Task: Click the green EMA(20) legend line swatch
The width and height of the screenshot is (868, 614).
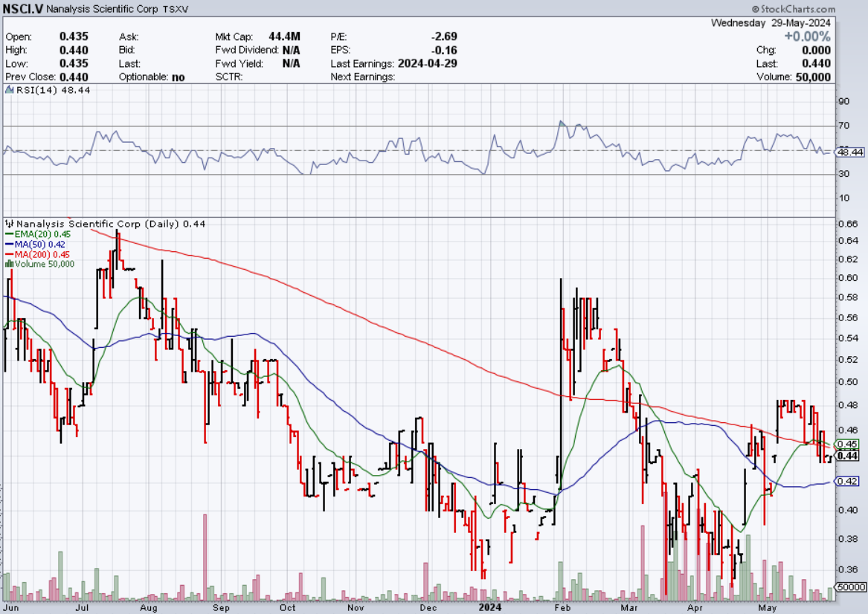Action: (10, 234)
